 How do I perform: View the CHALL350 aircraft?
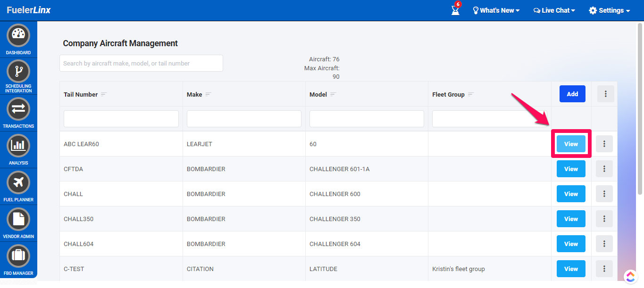(571, 219)
